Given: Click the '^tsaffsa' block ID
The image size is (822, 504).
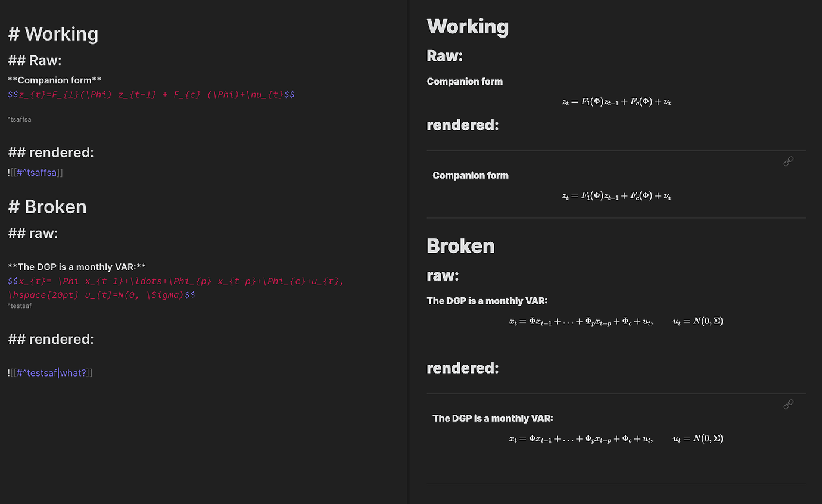Looking at the screenshot, I should tap(20, 119).
